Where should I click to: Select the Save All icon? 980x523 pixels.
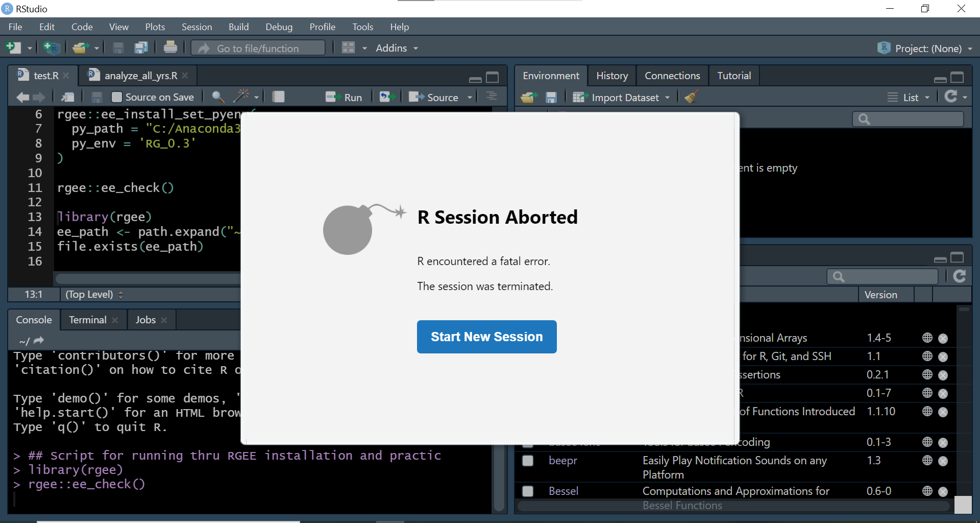coord(141,47)
